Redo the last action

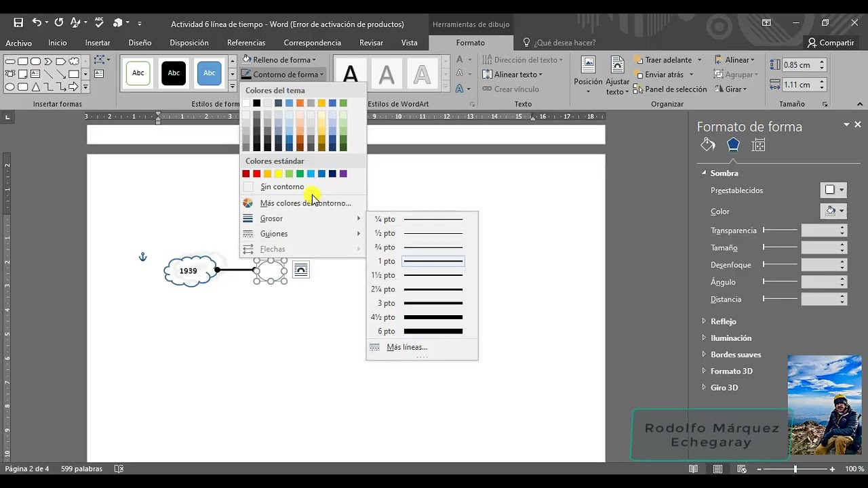(x=59, y=23)
